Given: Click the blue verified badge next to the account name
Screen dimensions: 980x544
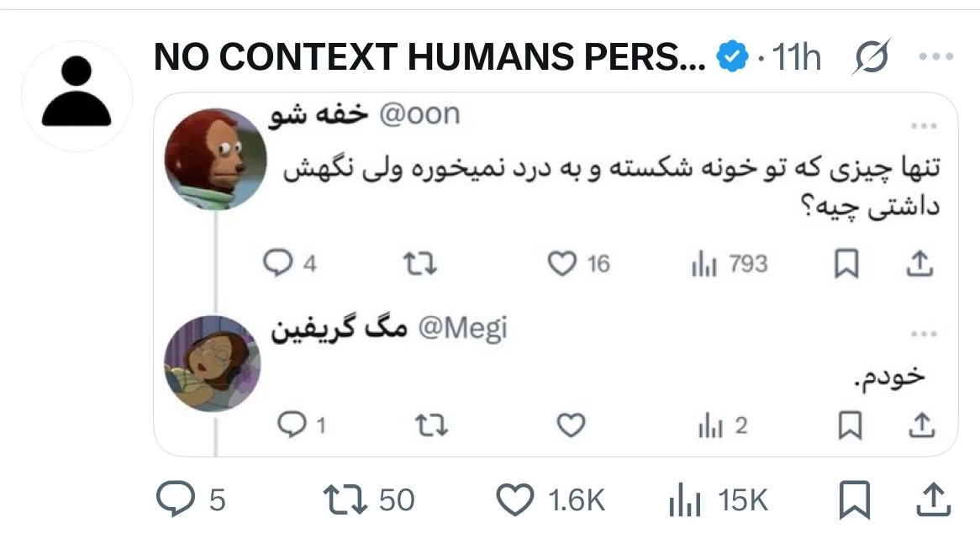Looking at the screenshot, I should pyautogui.click(x=732, y=55).
